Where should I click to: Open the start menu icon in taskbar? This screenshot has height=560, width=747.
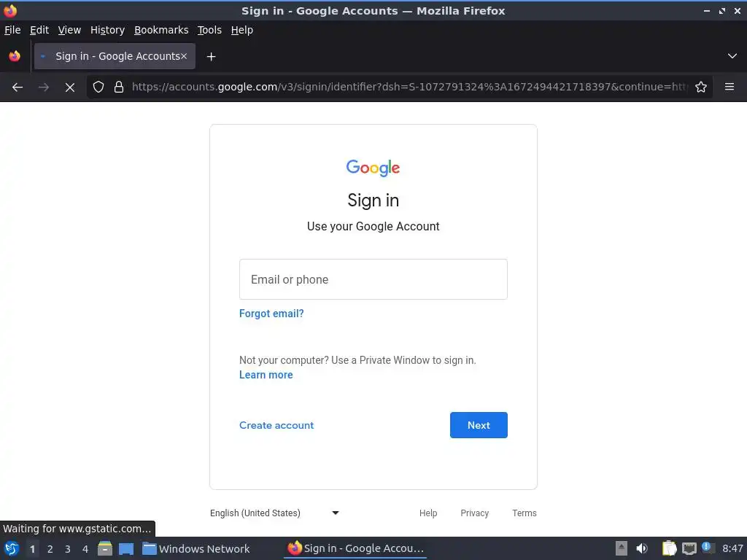tap(12, 548)
